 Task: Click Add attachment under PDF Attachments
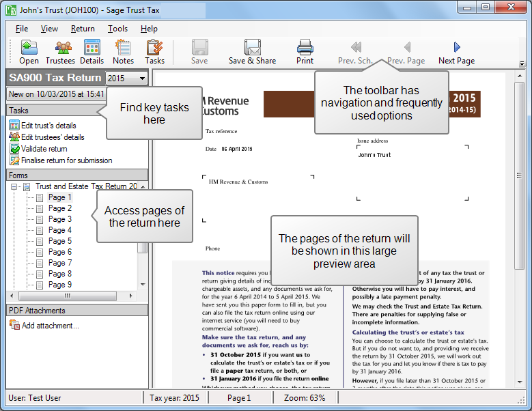50,326
